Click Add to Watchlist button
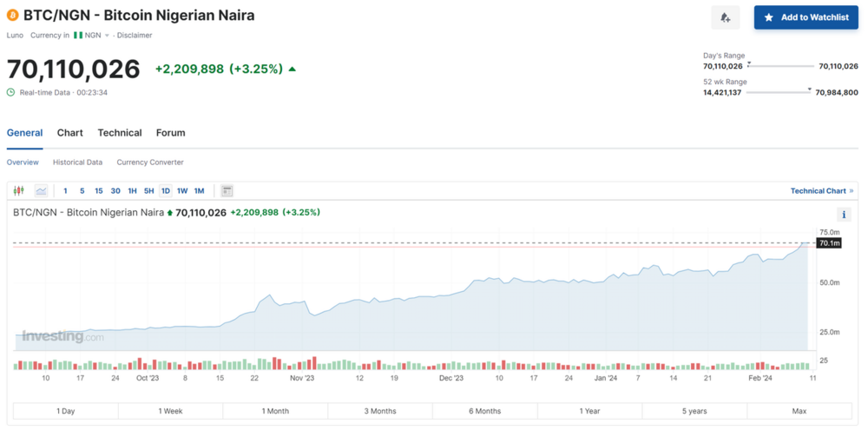Viewport: 868px width, 431px height. [x=806, y=17]
